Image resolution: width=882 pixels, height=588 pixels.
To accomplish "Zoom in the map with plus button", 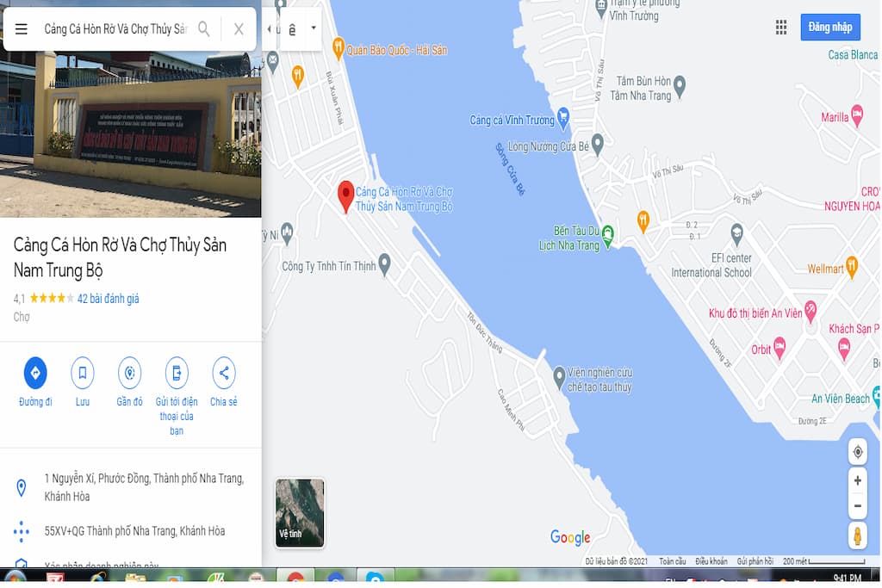I will (857, 480).
